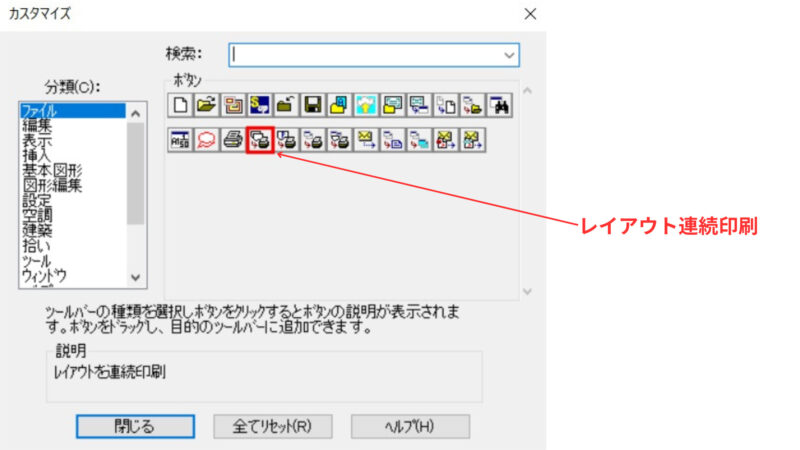800x450 pixels.
Task: Click the レイアウトを連続印刷 description text
Action: [x=109, y=372]
